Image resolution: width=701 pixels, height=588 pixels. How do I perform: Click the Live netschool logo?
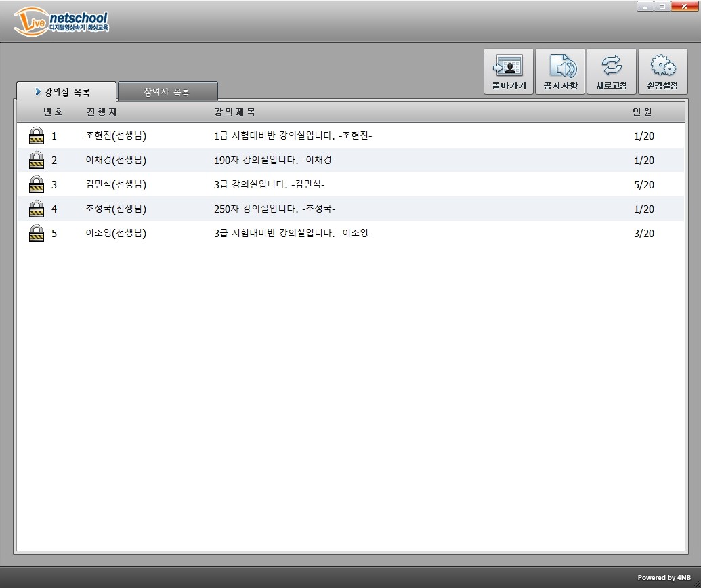tap(61, 22)
